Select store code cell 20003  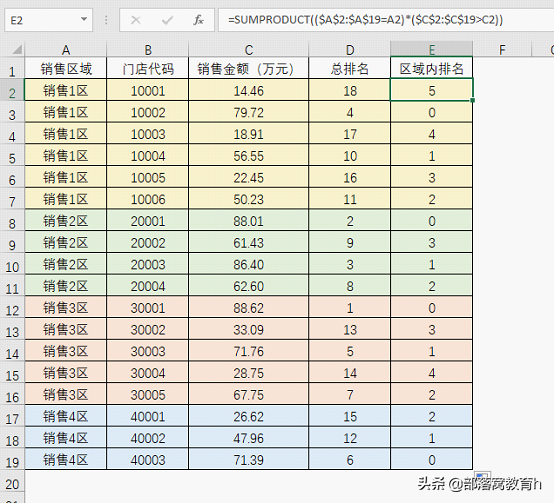coord(148,264)
